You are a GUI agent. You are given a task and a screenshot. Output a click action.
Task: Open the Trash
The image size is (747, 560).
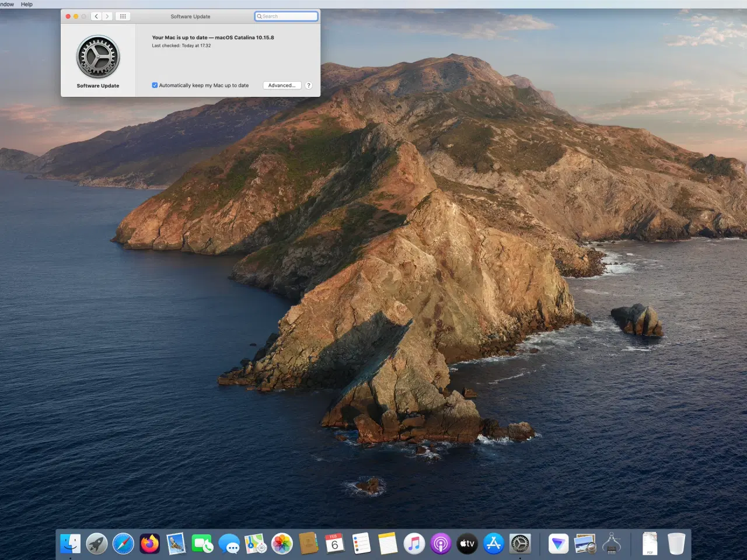[676, 543]
